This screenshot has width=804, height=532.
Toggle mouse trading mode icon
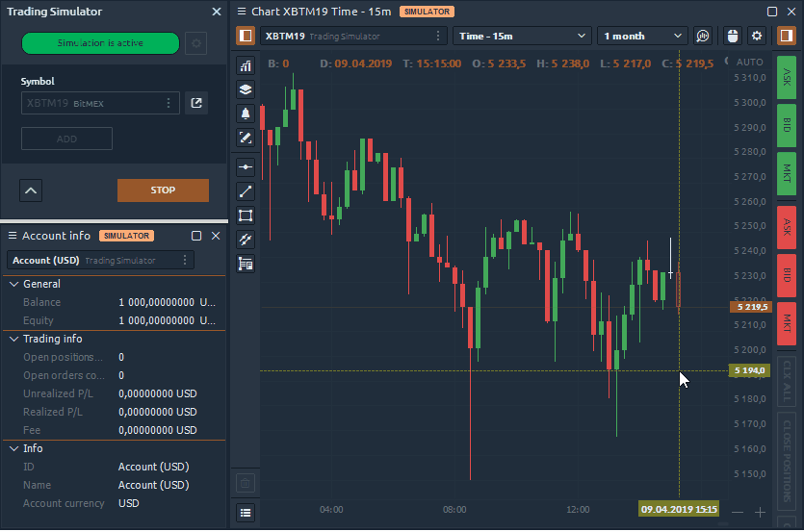(x=733, y=36)
